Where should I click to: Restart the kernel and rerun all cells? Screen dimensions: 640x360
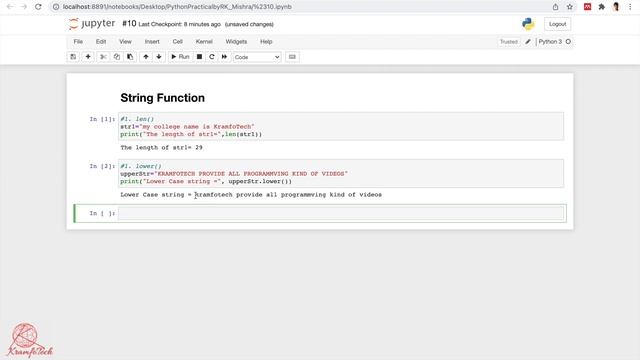(x=224, y=57)
